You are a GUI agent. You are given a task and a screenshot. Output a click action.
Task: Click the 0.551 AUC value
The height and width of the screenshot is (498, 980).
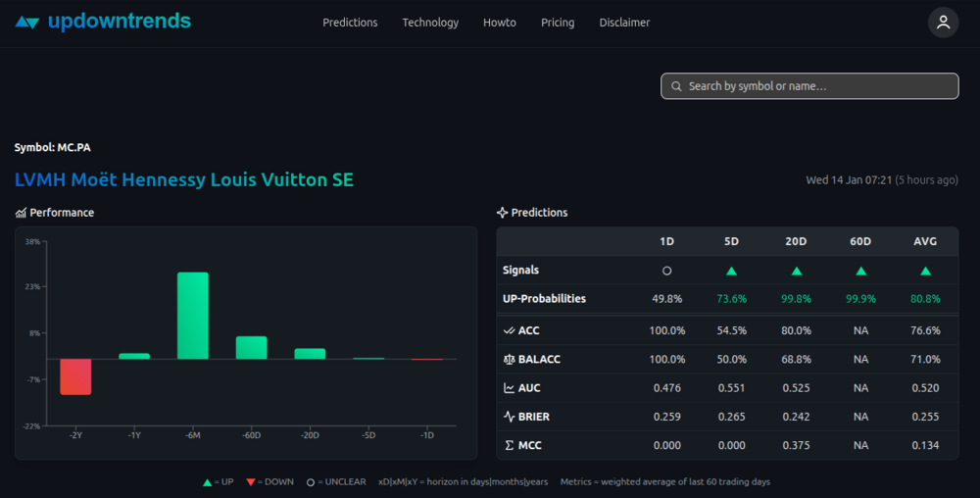tap(731, 388)
